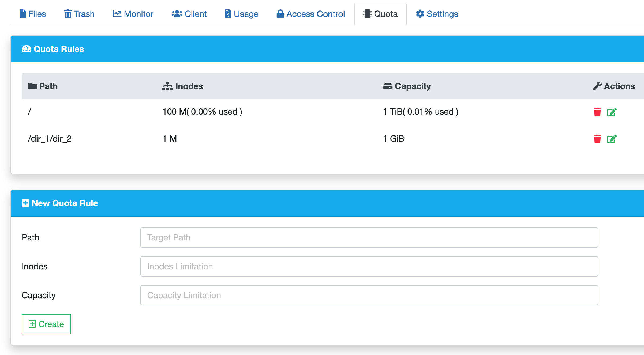Click the Settings gear icon
Image resolution: width=644 pixels, height=355 pixels.
point(420,14)
